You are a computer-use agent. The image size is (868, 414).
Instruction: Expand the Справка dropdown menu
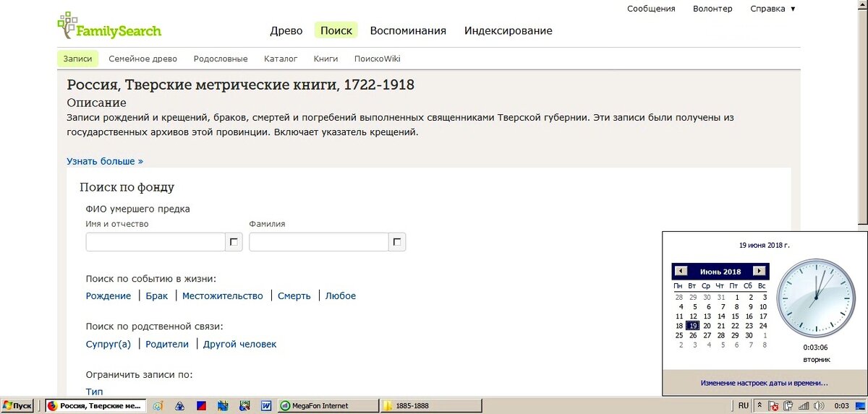coord(773,9)
